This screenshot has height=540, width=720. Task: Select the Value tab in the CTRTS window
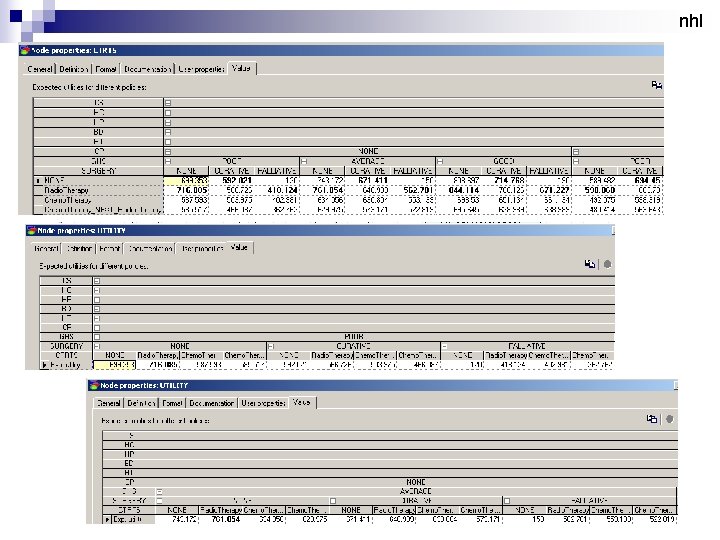(x=242, y=68)
